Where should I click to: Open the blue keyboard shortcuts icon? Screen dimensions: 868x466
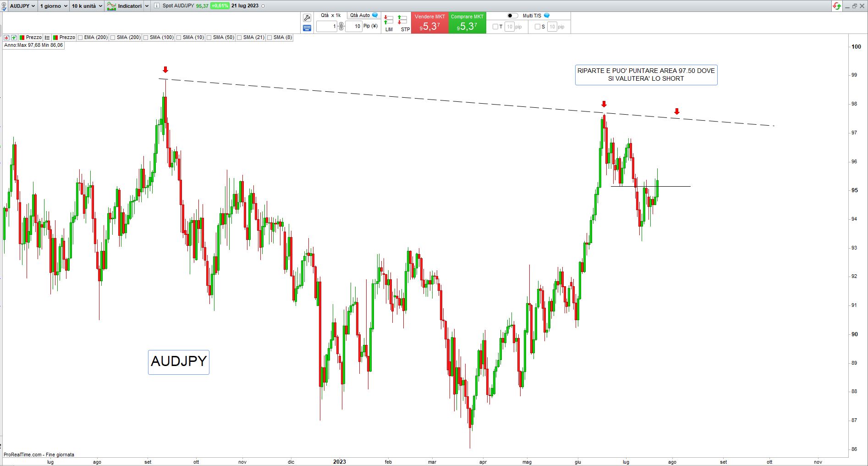[307, 28]
